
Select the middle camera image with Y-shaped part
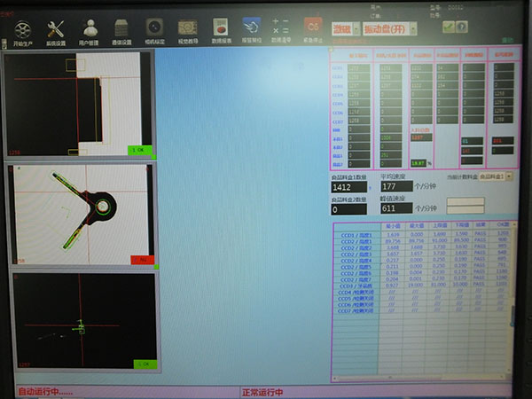click(x=82, y=215)
